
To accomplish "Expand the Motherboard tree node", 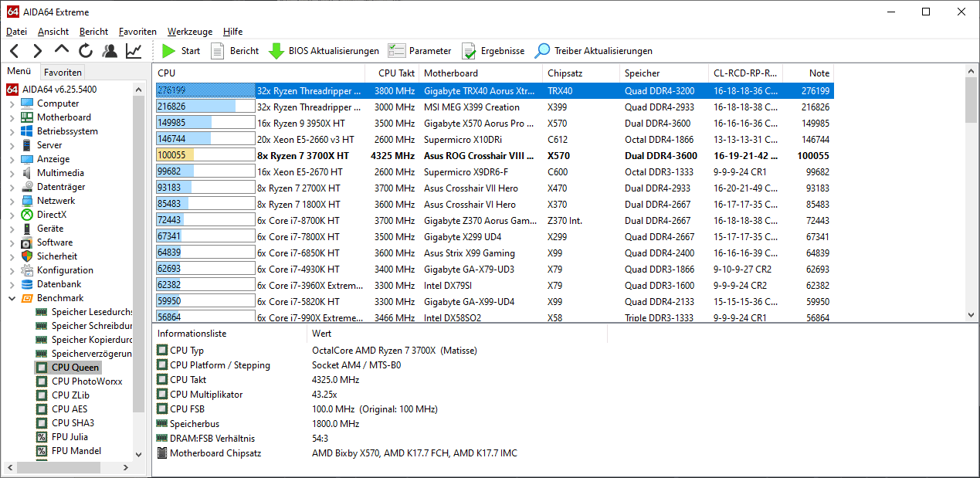I will (x=12, y=117).
